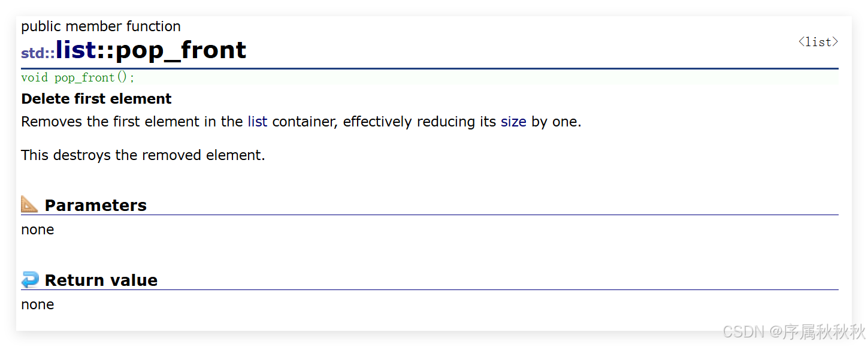The height and width of the screenshot is (347, 868).
Task: Open the <list> header reference link
Action: pos(818,42)
